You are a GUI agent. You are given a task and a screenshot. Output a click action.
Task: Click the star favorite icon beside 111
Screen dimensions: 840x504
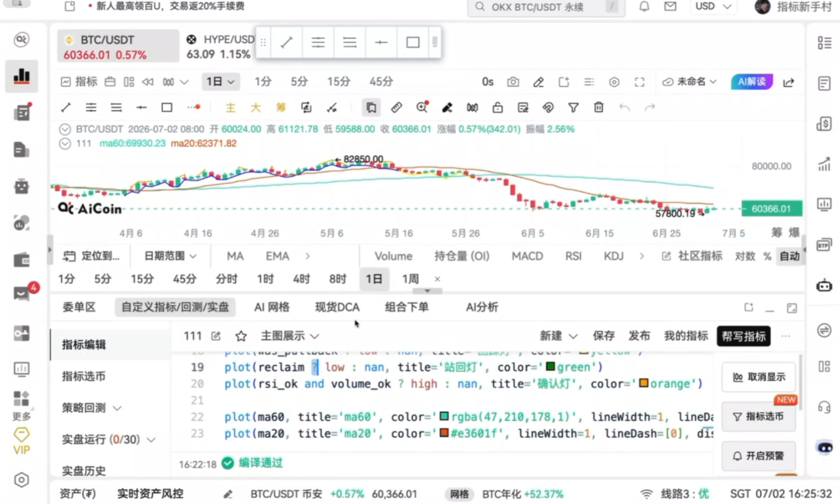241,336
